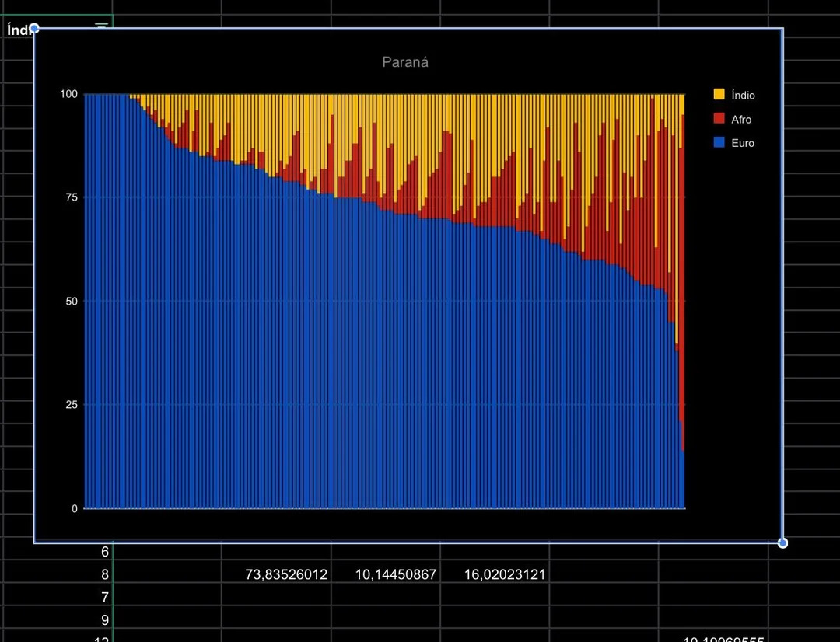Click the "25" y-axis label
This screenshot has height=642, width=840.
tap(72, 405)
